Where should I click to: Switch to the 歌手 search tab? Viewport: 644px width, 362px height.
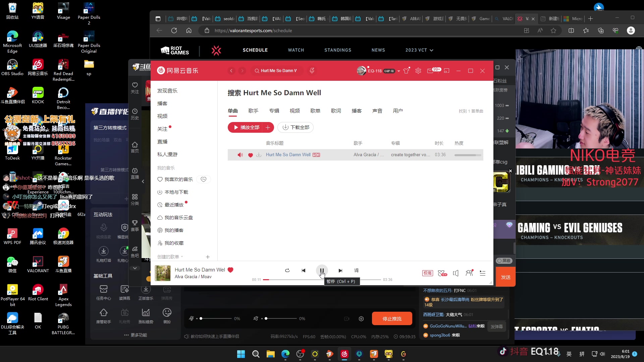point(253,111)
